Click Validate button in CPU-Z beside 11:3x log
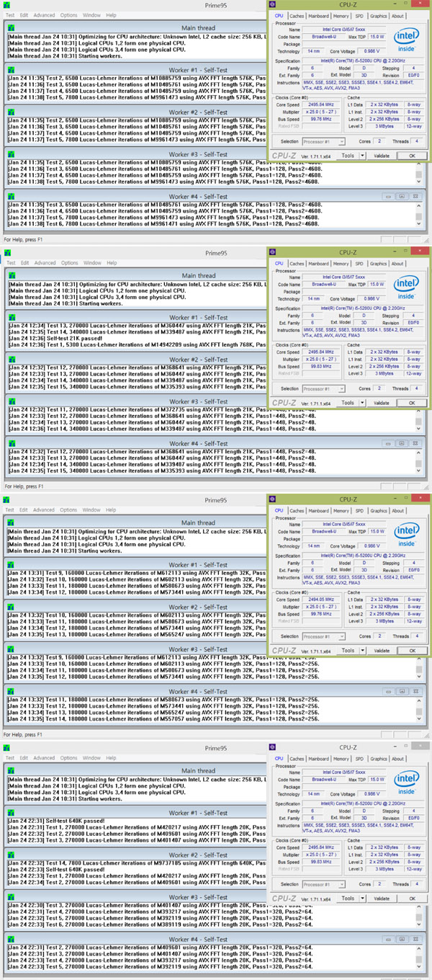 382,156
